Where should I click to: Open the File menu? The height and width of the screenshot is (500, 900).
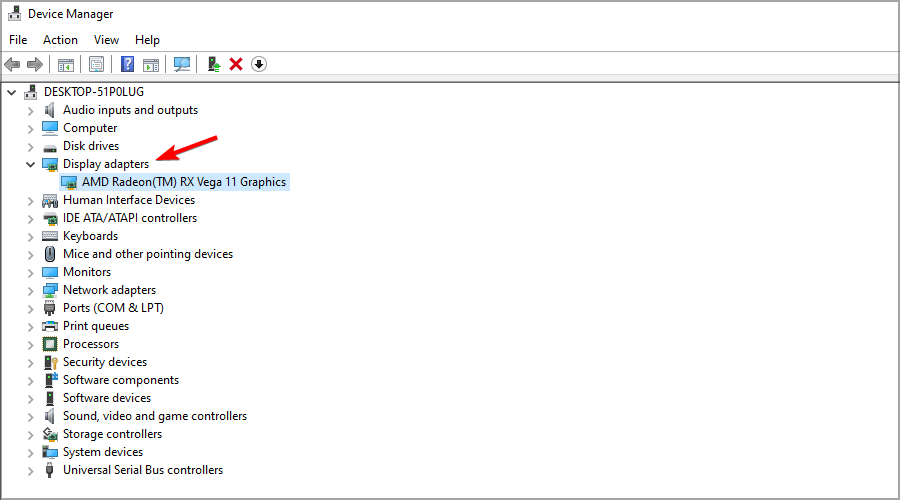point(18,40)
